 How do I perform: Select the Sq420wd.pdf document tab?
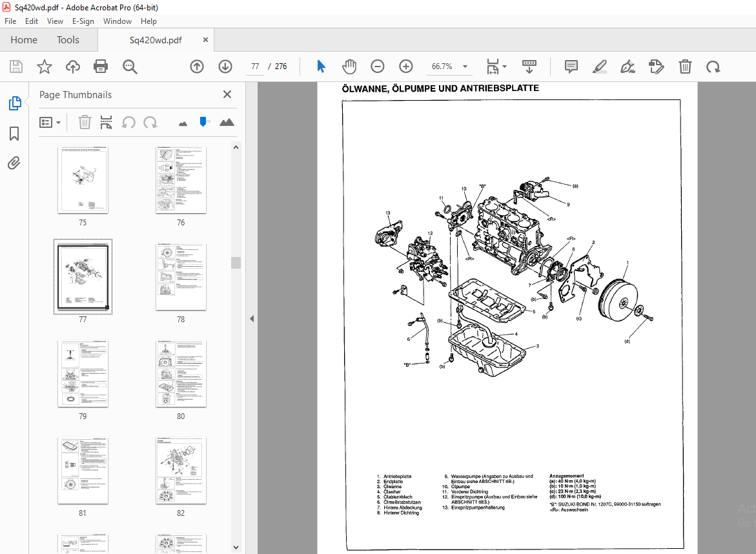point(155,40)
